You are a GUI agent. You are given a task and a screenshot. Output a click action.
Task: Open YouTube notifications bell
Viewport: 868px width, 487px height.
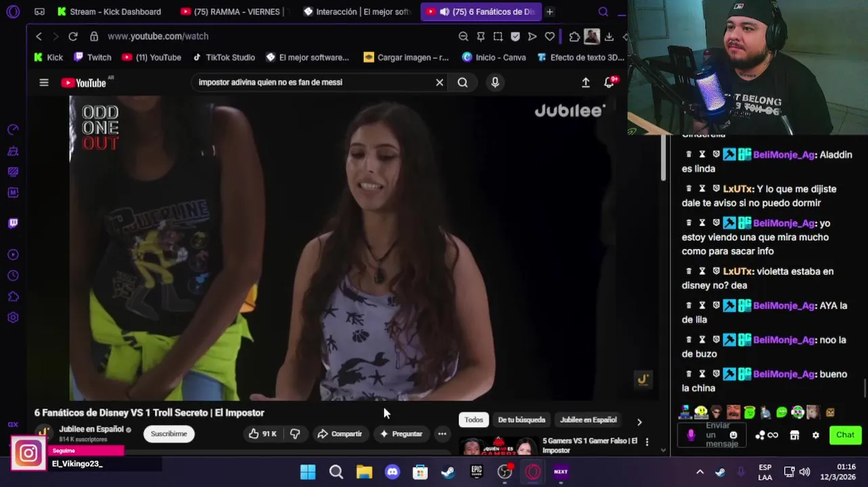click(x=609, y=83)
